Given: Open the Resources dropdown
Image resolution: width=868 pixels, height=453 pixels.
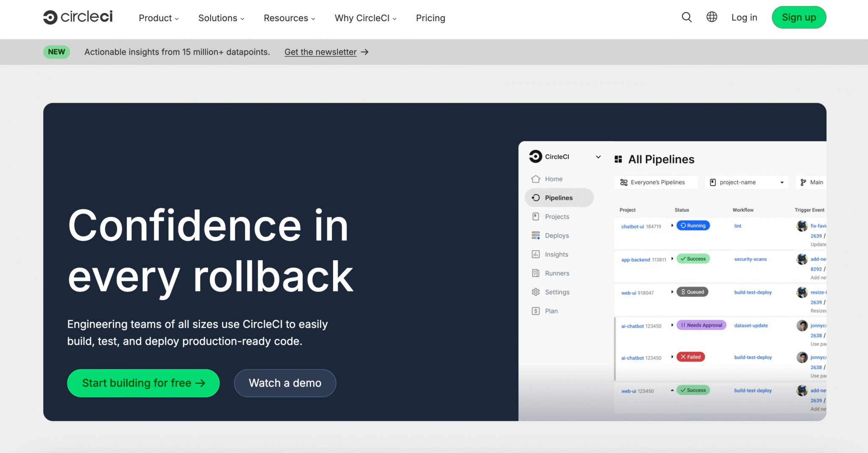Looking at the screenshot, I should pyautogui.click(x=289, y=18).
